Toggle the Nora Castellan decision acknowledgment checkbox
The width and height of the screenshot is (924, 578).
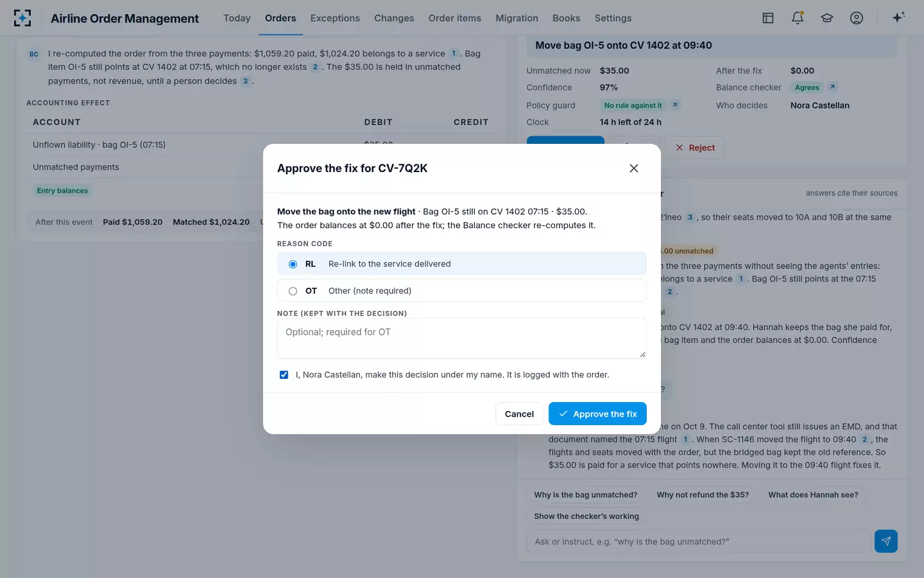284,374
